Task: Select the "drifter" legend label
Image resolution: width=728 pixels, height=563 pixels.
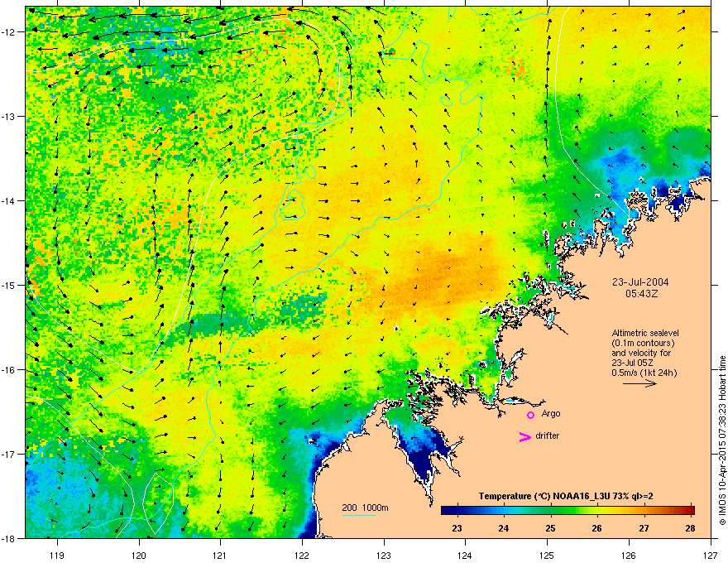Action: point(548,435)
